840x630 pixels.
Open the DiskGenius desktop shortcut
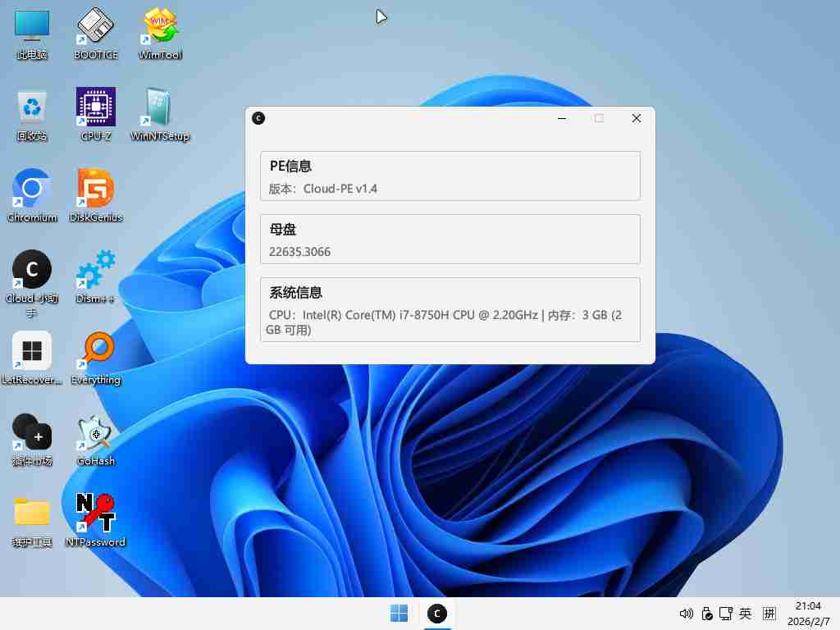(96, 189)
